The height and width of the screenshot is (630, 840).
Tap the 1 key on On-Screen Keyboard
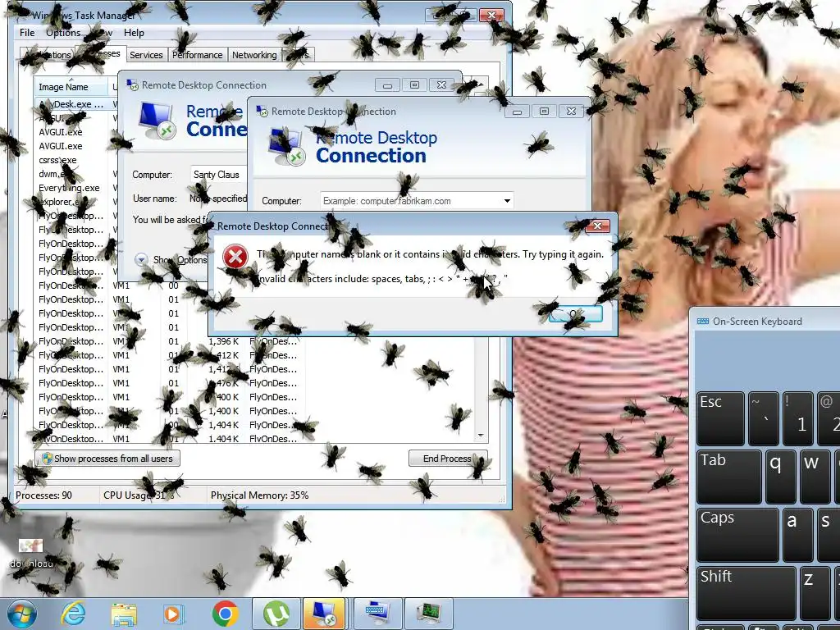[x=797, y=418]
